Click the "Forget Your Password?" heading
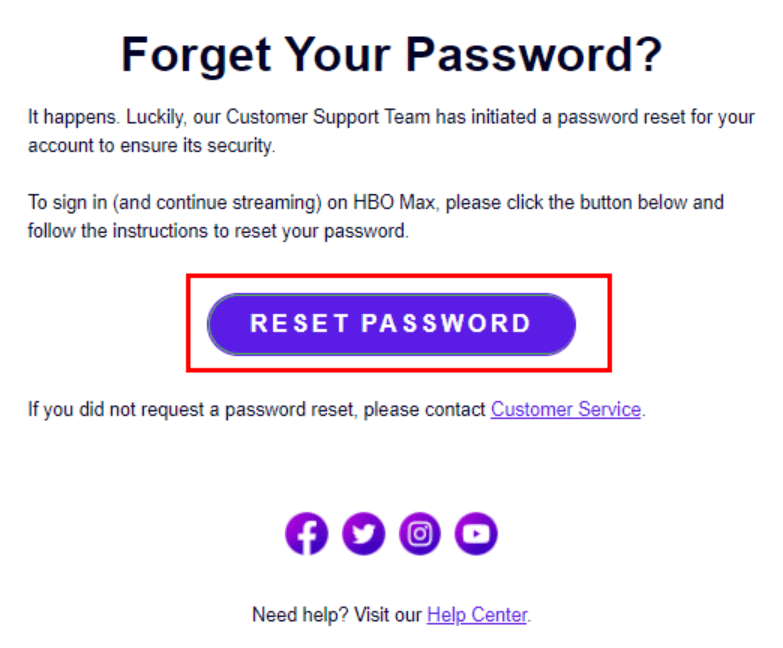Image resolution: width=783 pixels, height=648 pixels. (391, 55)
